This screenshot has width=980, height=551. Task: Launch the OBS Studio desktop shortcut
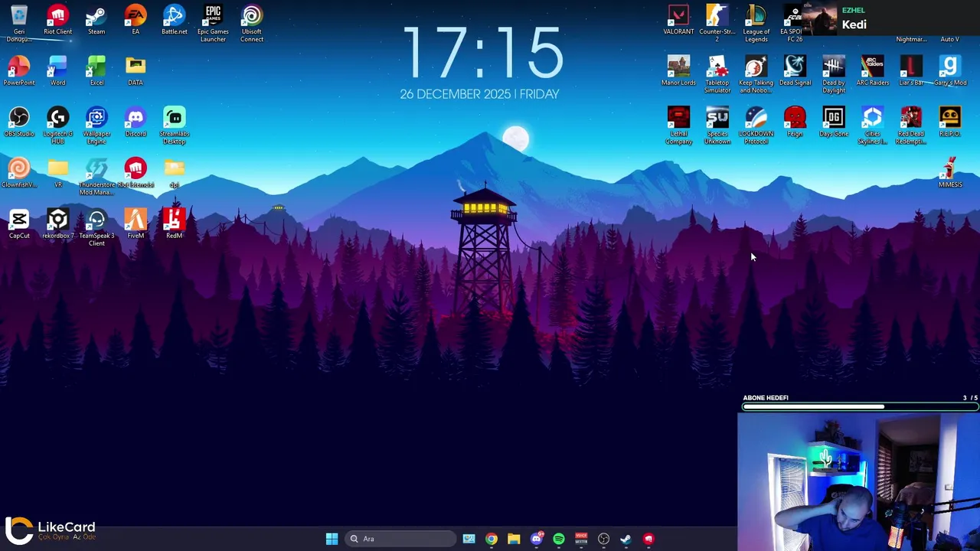(19, 122)
